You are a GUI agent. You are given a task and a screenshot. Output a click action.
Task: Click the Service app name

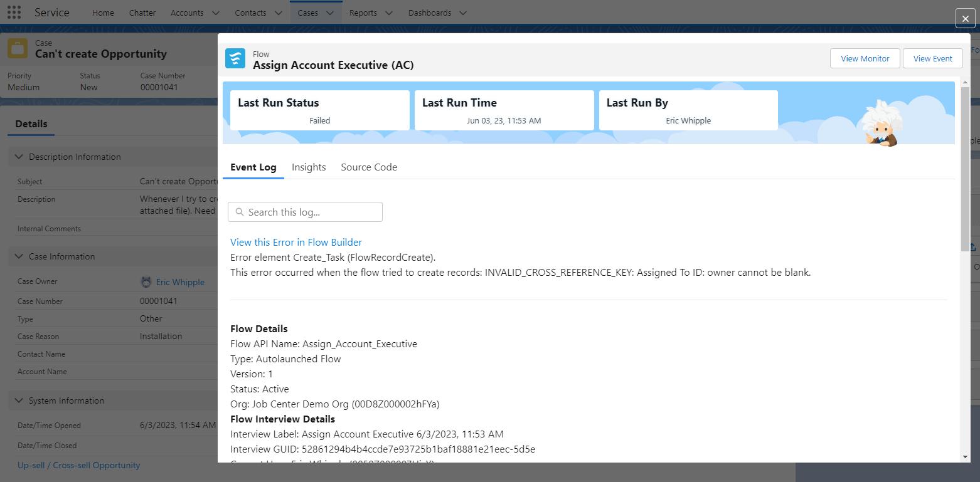[x=52, y=13]
